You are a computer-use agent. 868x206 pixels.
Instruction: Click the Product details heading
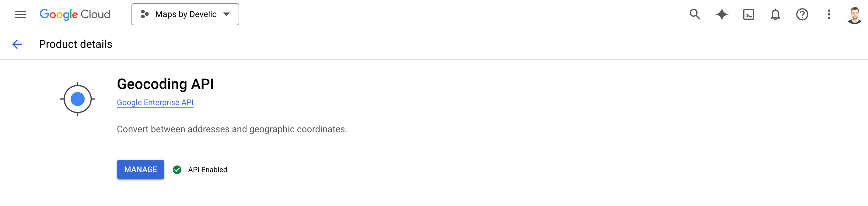[75, 44]
